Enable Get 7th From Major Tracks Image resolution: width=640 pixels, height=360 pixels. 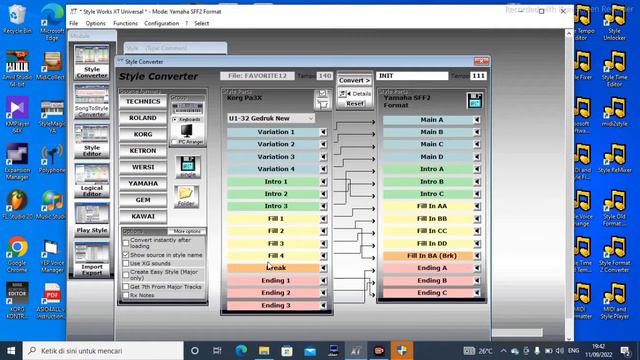pyautogui.click(x=126, y=287)
